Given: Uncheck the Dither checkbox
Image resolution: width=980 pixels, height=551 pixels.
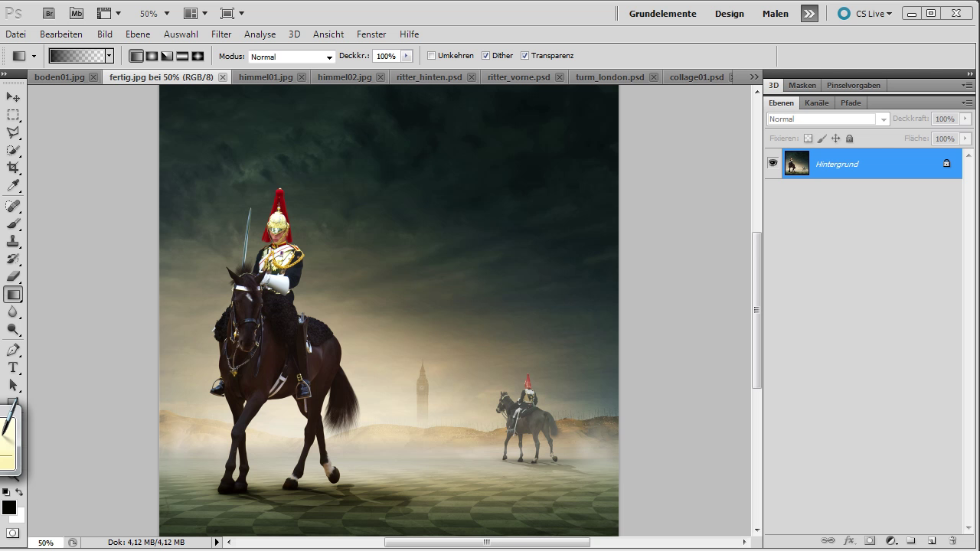Looking at the screenshot, I should click(x=485, y=56).
